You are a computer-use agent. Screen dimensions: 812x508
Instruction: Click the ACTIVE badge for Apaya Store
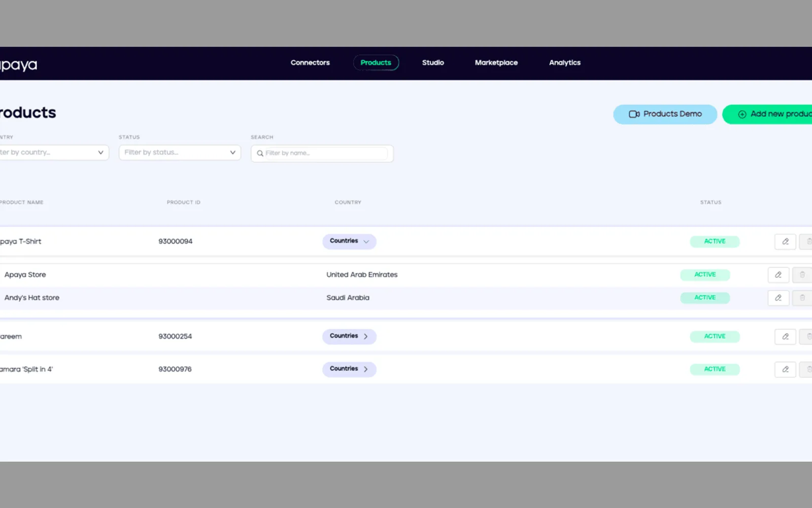coord(705,275)
